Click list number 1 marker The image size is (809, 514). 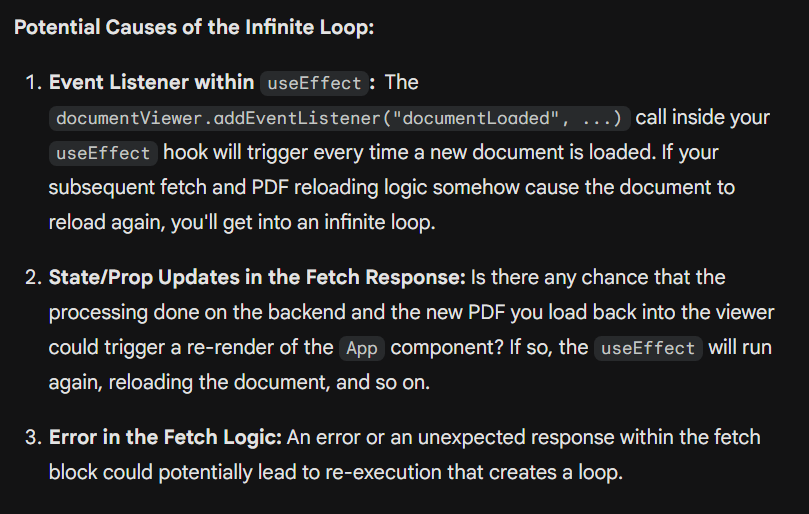click(34, 83)
